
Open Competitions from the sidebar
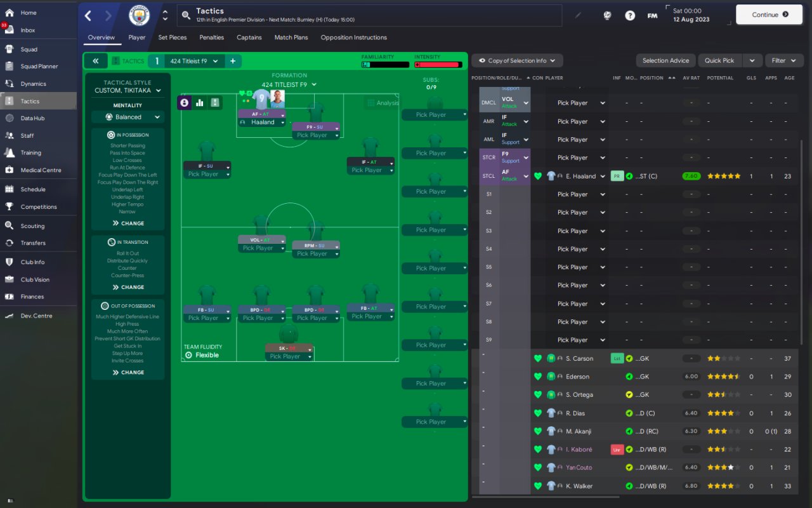click(38, 206)
